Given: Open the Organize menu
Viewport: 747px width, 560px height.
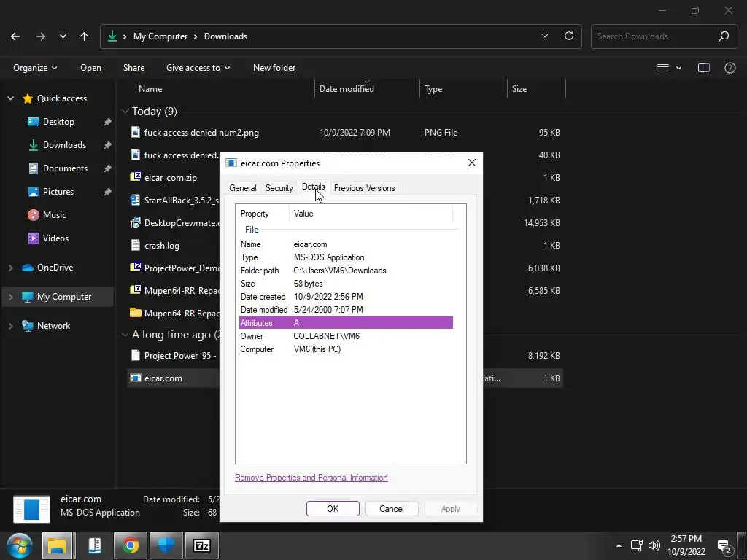Looking at the screenshot, I should [35, 68].
